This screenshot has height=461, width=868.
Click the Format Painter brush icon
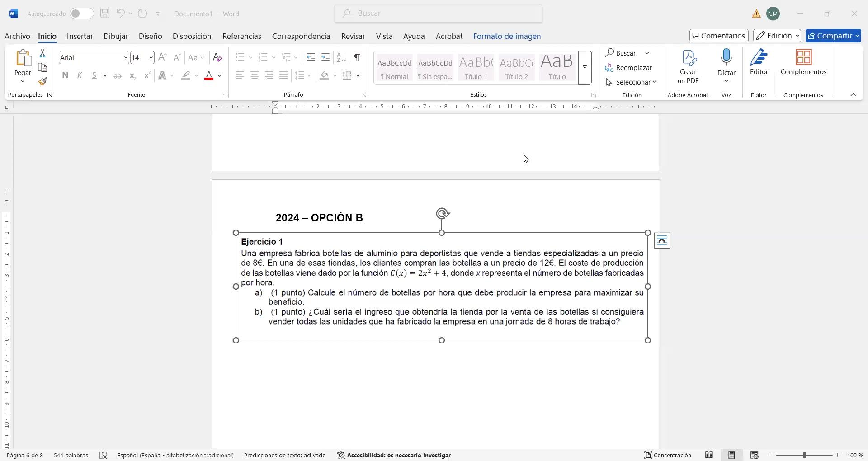[x=42, y=82]
